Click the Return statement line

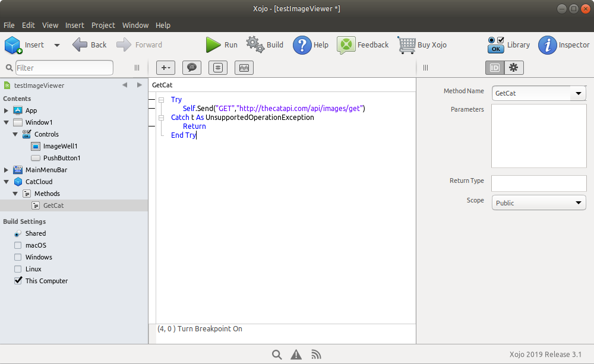click(194, 126)
